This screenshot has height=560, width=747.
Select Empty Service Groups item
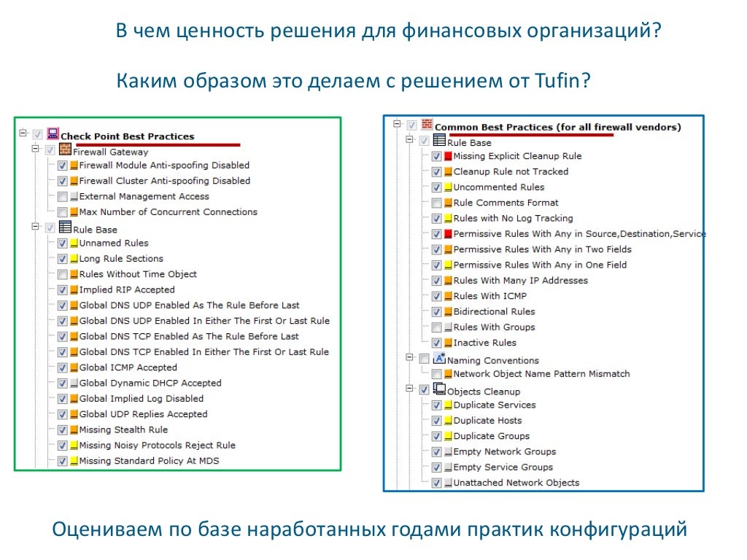coord(503,467)
